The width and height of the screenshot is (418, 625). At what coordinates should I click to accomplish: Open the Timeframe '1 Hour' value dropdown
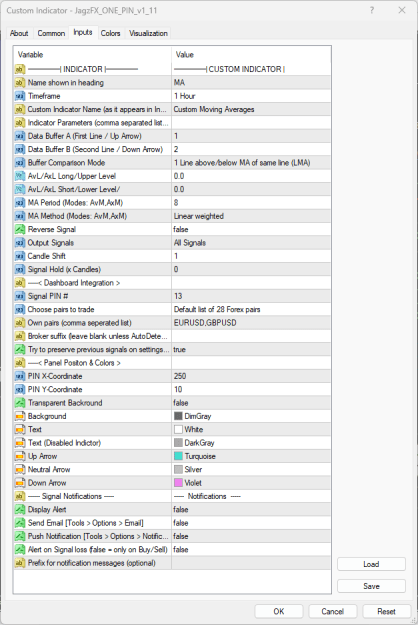(x=251, y=96)
